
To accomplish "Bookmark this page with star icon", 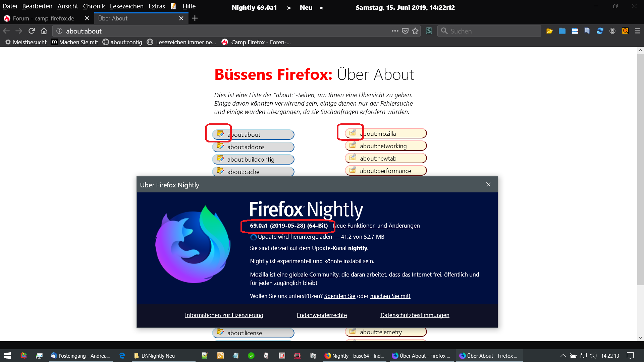I will point(415,31).
